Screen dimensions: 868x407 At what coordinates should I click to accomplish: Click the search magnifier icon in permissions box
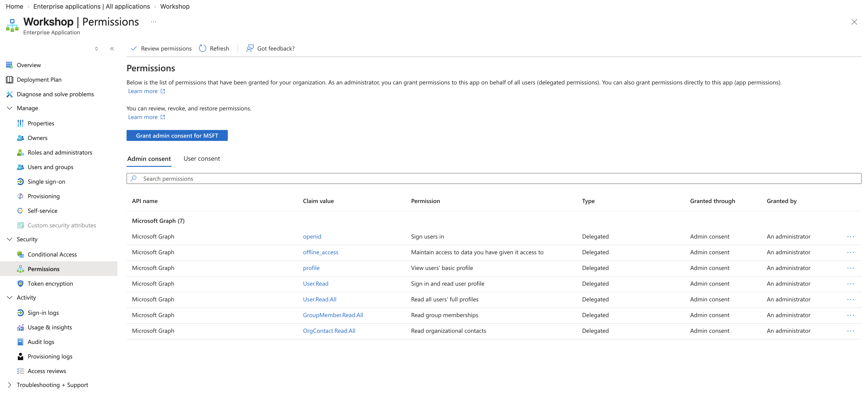[134, 178]
